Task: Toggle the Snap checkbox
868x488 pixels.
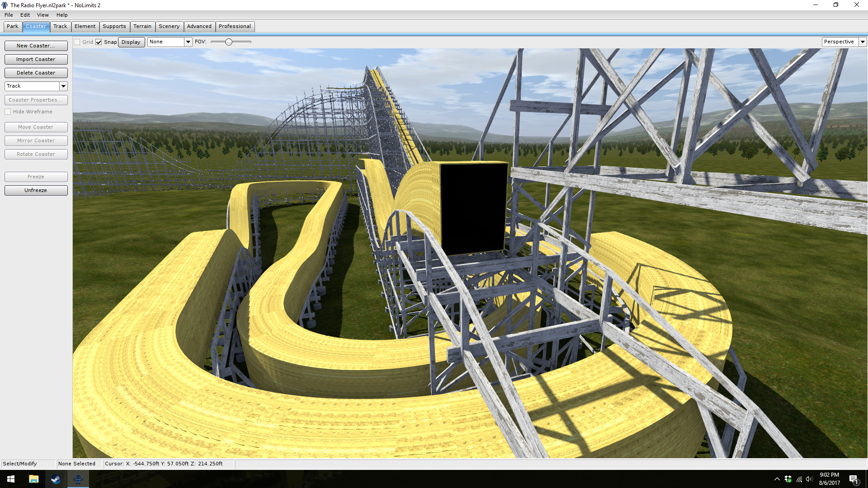Action: click(99, 42)
